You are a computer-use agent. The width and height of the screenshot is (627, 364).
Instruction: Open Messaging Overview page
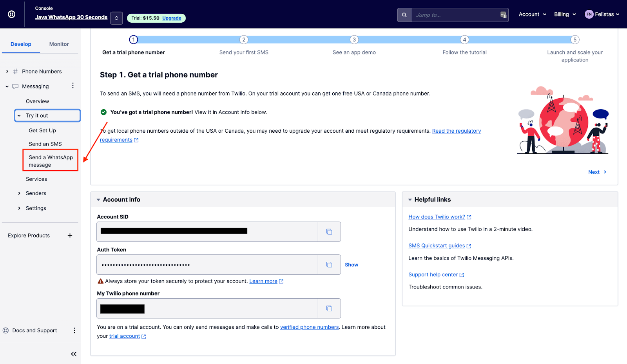coord(38,101)
